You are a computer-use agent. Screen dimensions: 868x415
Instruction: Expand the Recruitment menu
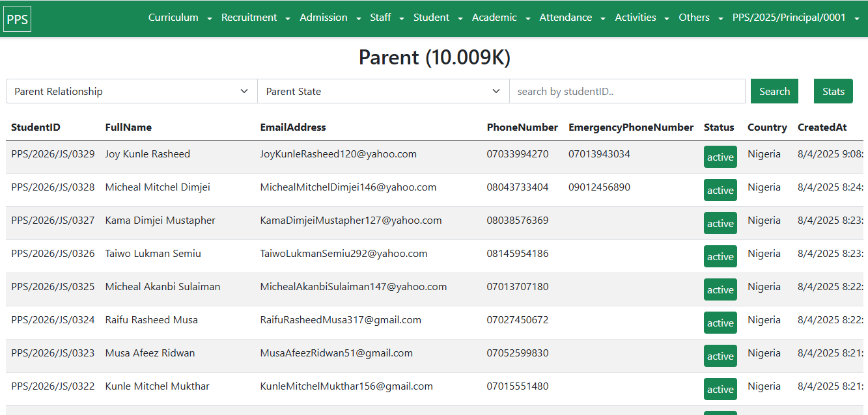tap(255, 18)
